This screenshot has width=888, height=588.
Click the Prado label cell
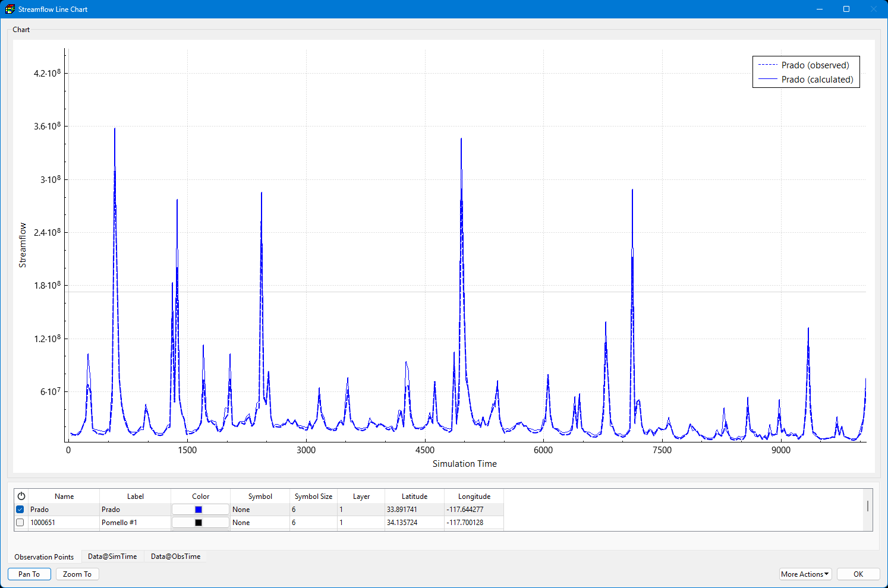(136, 510)
